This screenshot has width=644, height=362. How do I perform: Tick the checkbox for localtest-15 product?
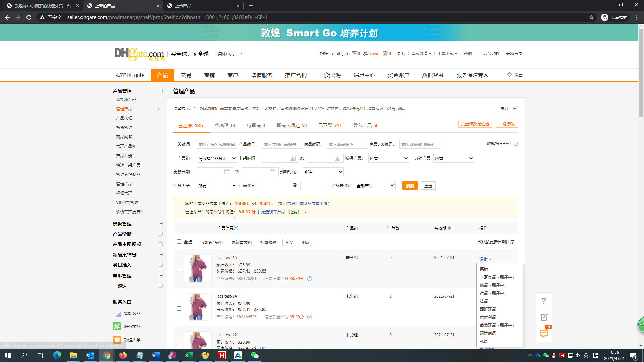(x=179, y=270)
